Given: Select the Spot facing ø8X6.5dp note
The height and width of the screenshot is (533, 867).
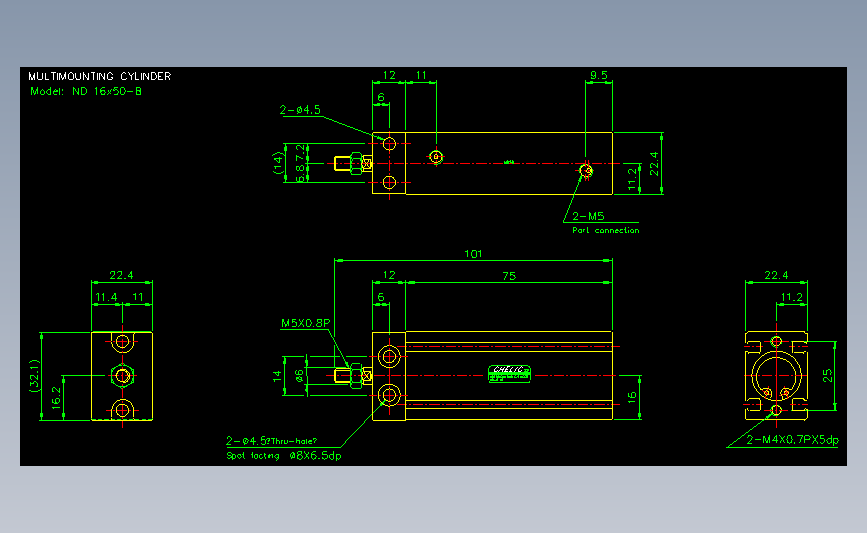Looking at the screenshot, I should (x=284, y=456).
